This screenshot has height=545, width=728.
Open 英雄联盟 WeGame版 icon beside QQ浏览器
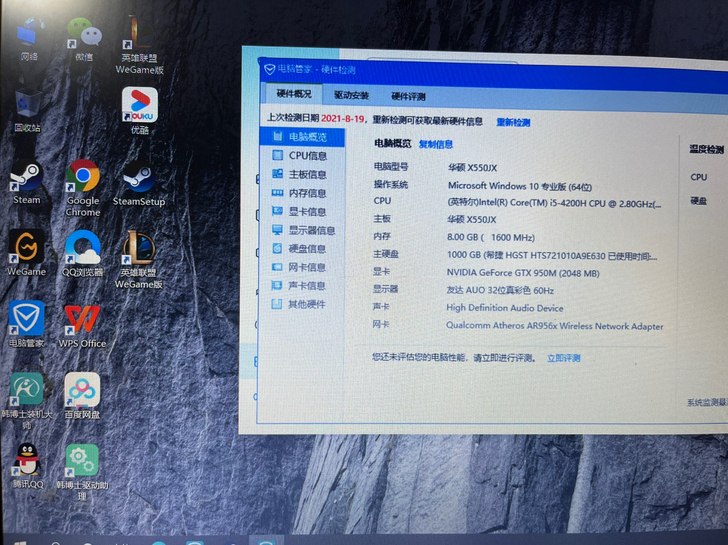click(x=138, y=260)
